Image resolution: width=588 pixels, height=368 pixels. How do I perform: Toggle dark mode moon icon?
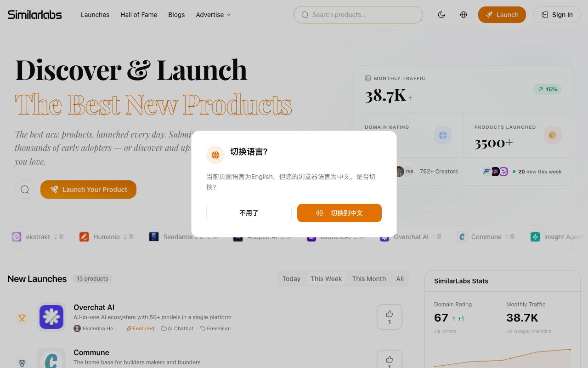click(x=441, y=15)
